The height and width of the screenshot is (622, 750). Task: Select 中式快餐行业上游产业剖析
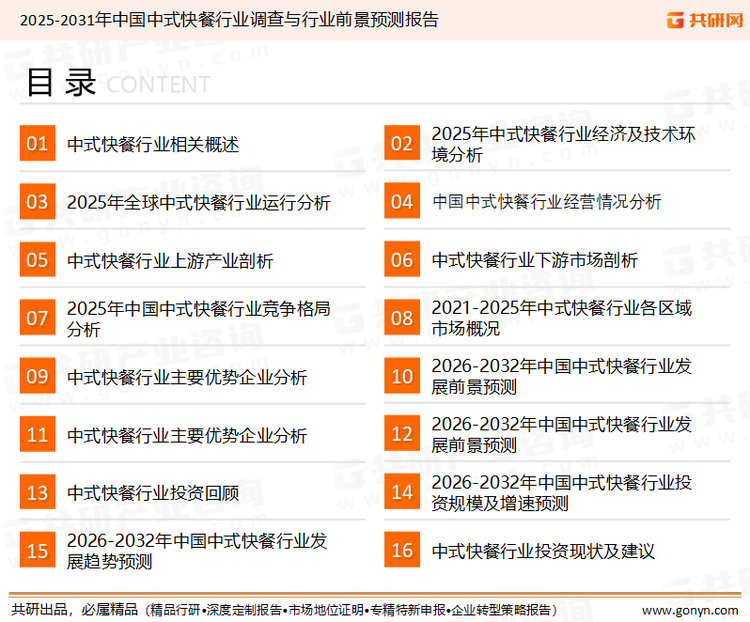pos(170,261)
